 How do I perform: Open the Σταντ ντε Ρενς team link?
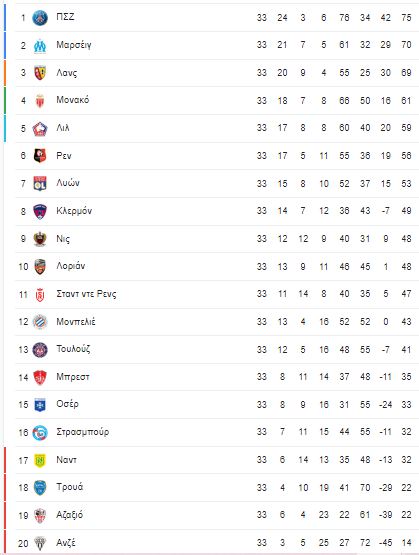(86, 294)
